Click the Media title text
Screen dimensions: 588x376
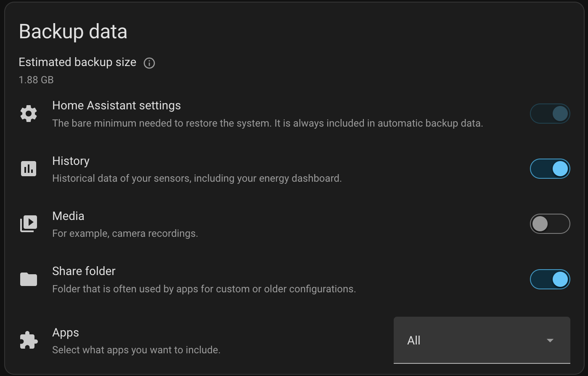(x=68, y=216)
